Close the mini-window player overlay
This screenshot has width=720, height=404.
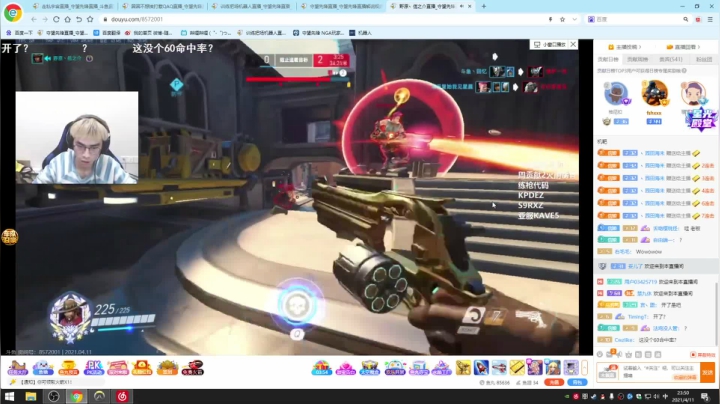tap(573, 44)
